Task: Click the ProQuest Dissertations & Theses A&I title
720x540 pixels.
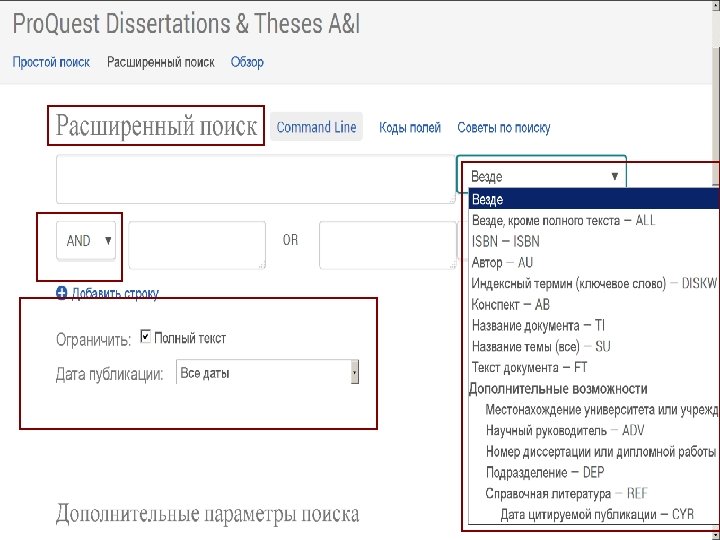Action: 186,24
